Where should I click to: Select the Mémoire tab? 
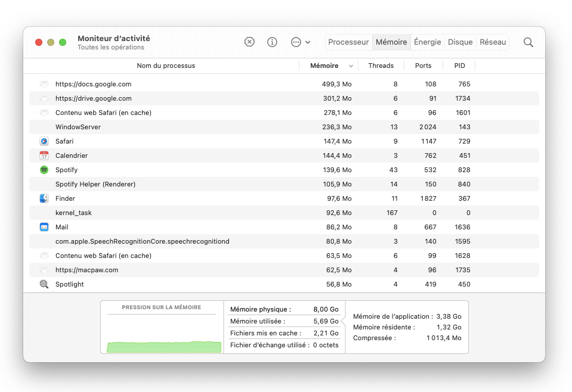pos(391,42)
